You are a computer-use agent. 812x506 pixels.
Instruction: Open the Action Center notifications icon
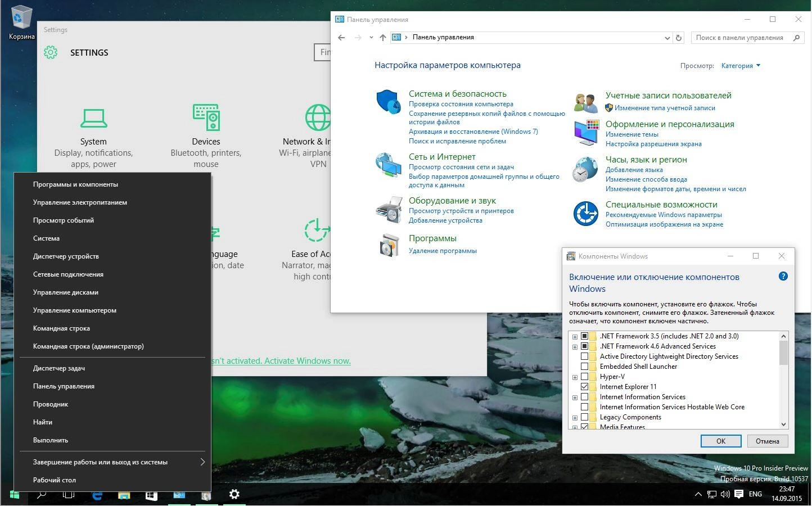[x=739, y=494]
